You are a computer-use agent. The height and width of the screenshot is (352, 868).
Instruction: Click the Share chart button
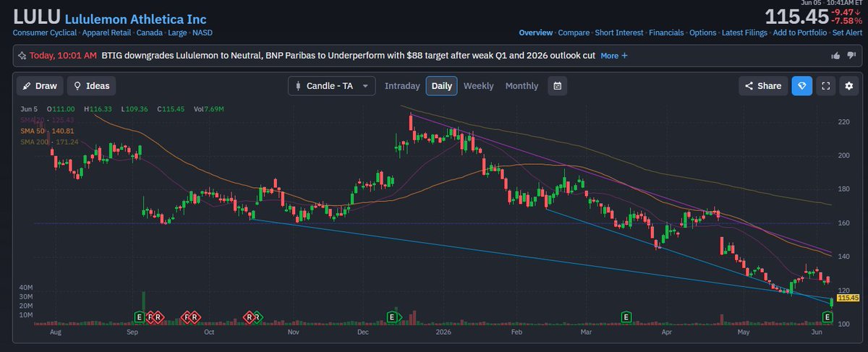(763, 85)
